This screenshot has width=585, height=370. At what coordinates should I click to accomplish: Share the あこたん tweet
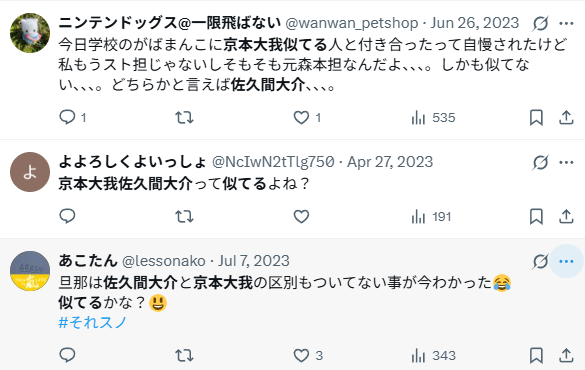pos(566,355)
